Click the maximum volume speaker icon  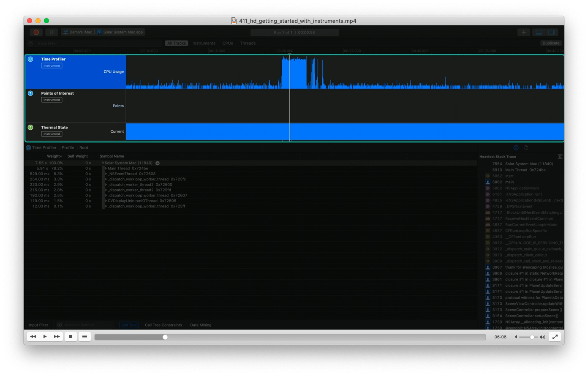(542, 337)
